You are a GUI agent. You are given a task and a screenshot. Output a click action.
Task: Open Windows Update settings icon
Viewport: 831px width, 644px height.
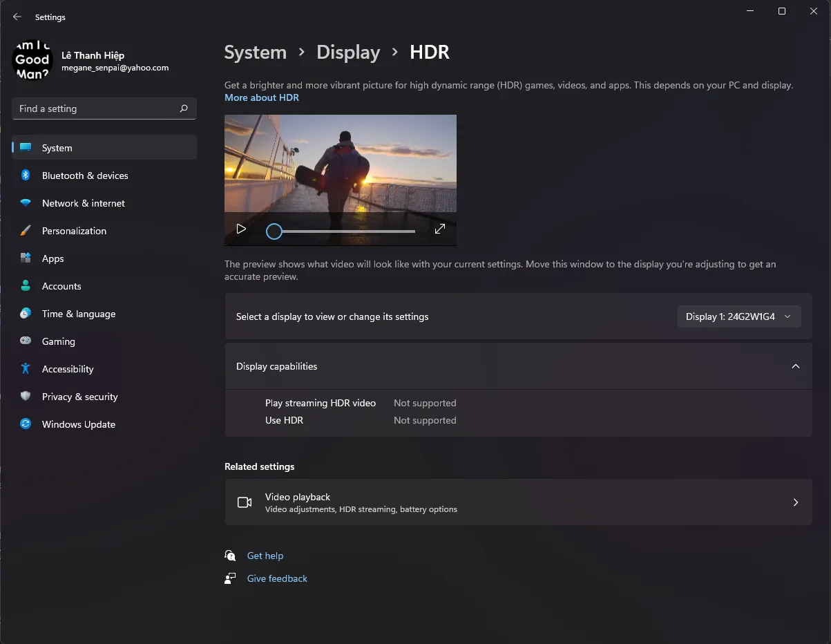[26, 424]
